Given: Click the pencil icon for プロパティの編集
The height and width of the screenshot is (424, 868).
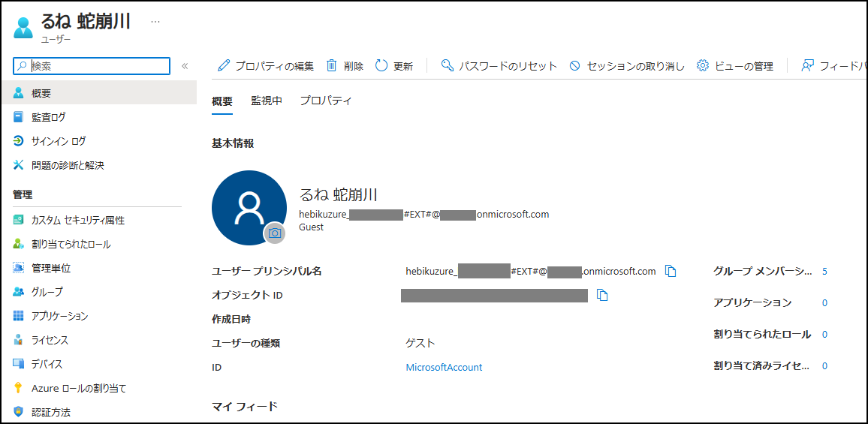Looking at the screenshot, I should click(224, 66).
